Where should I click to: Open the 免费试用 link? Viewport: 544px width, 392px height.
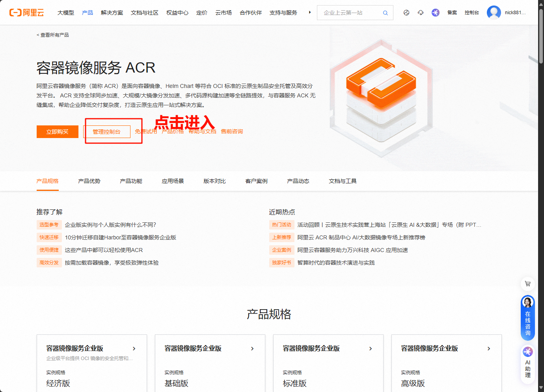tap(146, 131)
